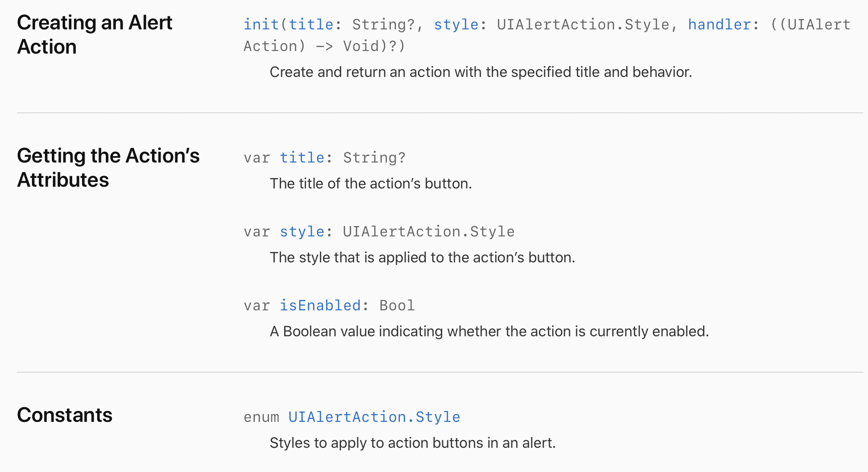
Task: Click the Creating an Alert Action heading
Action: 95,35
